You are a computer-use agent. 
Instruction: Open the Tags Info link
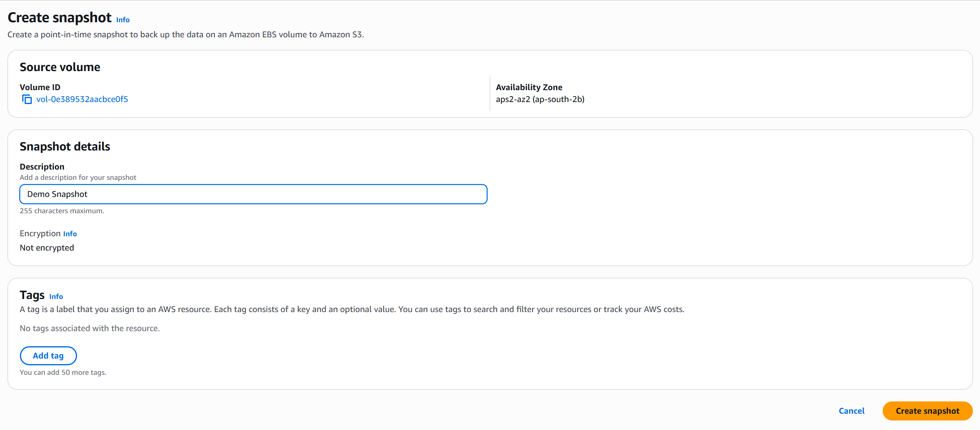(x=56, y=297)
